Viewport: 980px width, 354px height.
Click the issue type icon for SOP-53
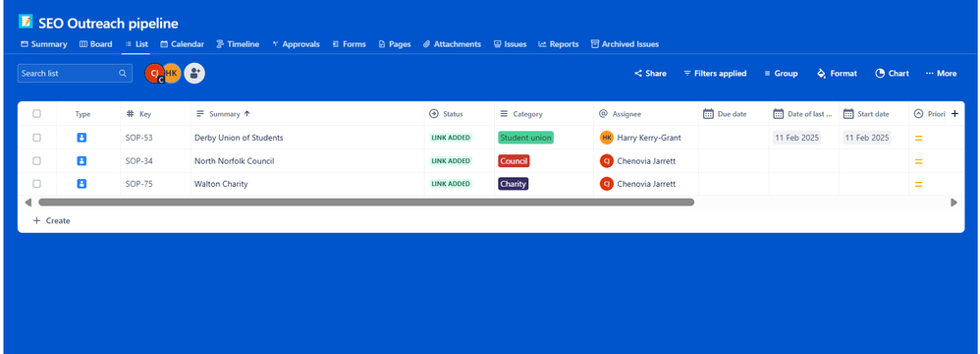pyautogui.click(x=82, y=138)
